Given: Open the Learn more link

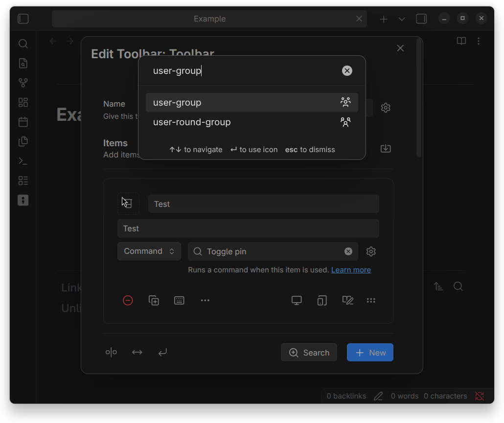Looking at the screenshot, I should pos(351,270).
